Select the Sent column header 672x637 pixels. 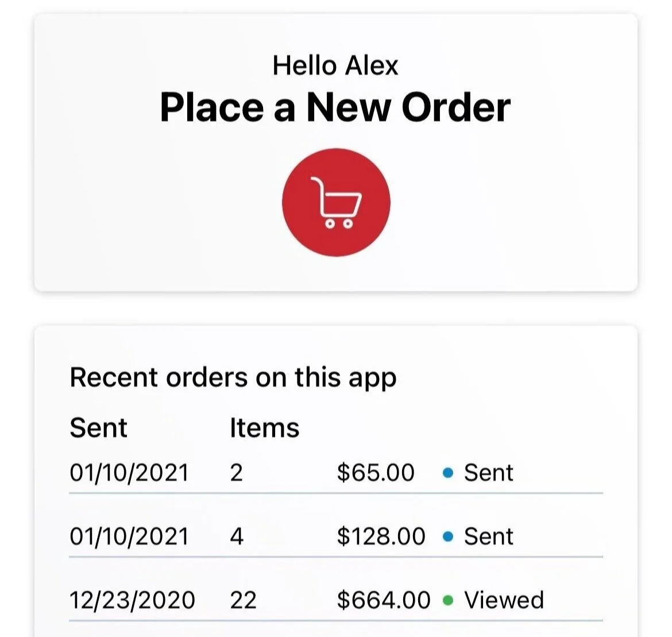pyautogui.click(x=99, y=428)
